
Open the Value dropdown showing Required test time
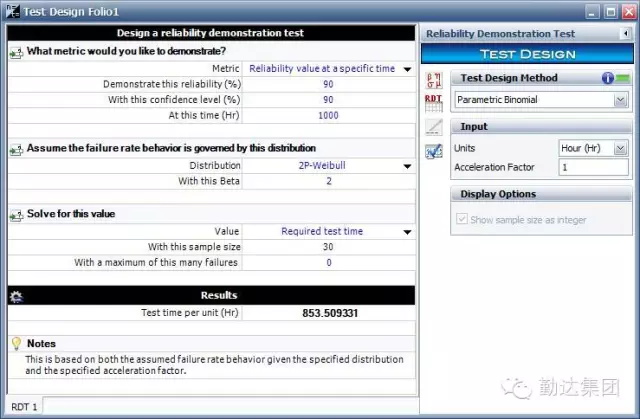tap(407, 232)
